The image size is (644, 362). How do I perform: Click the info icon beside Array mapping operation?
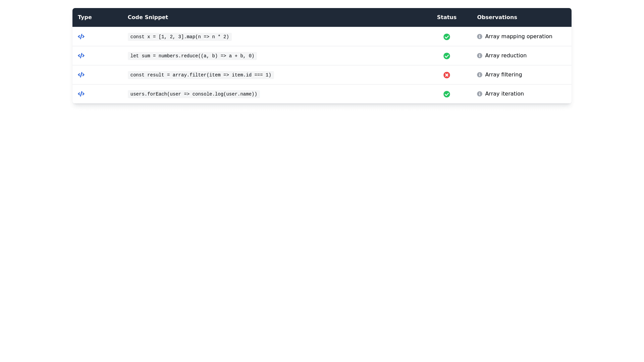pyautogui.click(x=479, y=37)
